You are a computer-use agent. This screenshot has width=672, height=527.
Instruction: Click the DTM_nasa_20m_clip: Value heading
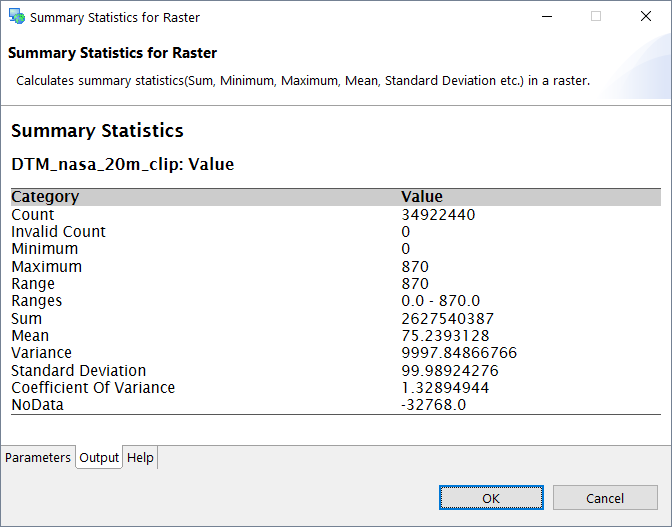click(122, 164)
